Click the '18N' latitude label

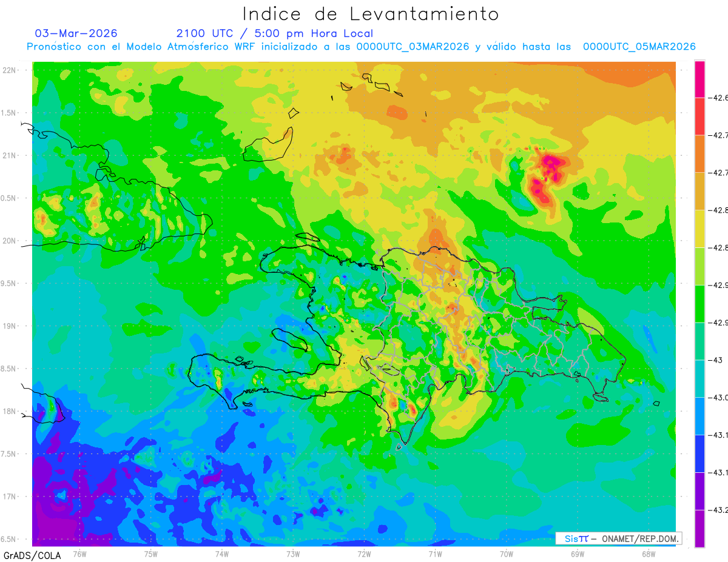coord(10,411)
